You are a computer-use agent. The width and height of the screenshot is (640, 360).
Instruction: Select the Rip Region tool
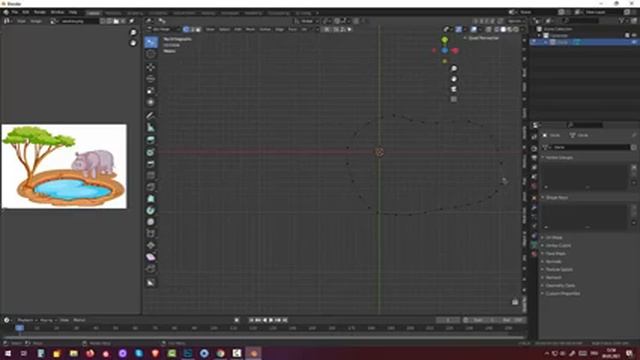tap(151, 282)
